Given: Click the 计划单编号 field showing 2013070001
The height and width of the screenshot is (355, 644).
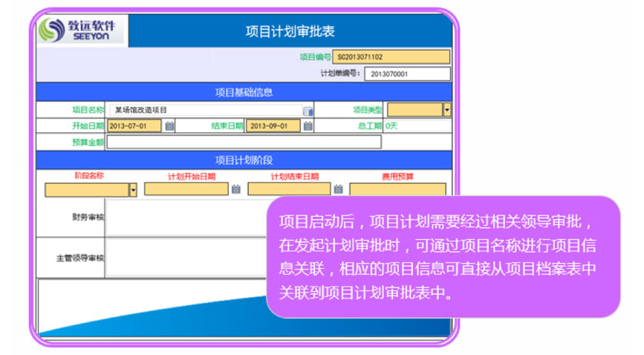Looking at the screenshot, I should [408, 74].
